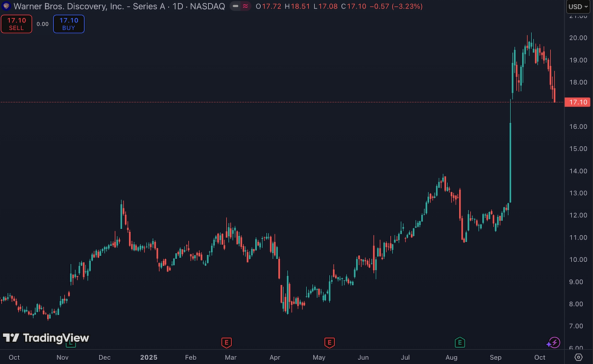Click the red earnings marker above Mar
Image resolution: width=593 pixels, height=364 pixels.
click(x=226, y=343)
